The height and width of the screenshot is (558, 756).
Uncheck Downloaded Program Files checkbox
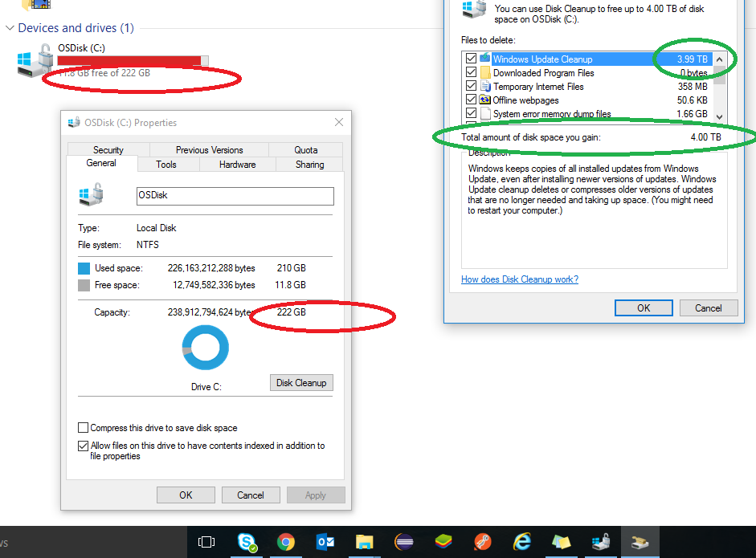471,71
